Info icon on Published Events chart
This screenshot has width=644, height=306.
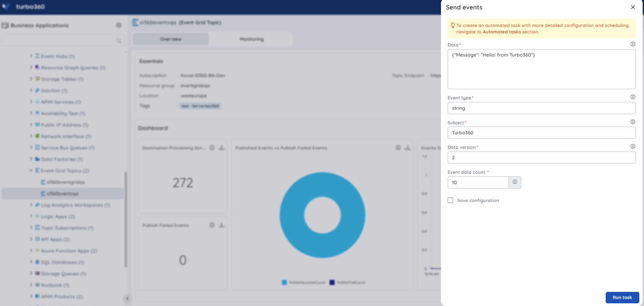click(398, 147)
